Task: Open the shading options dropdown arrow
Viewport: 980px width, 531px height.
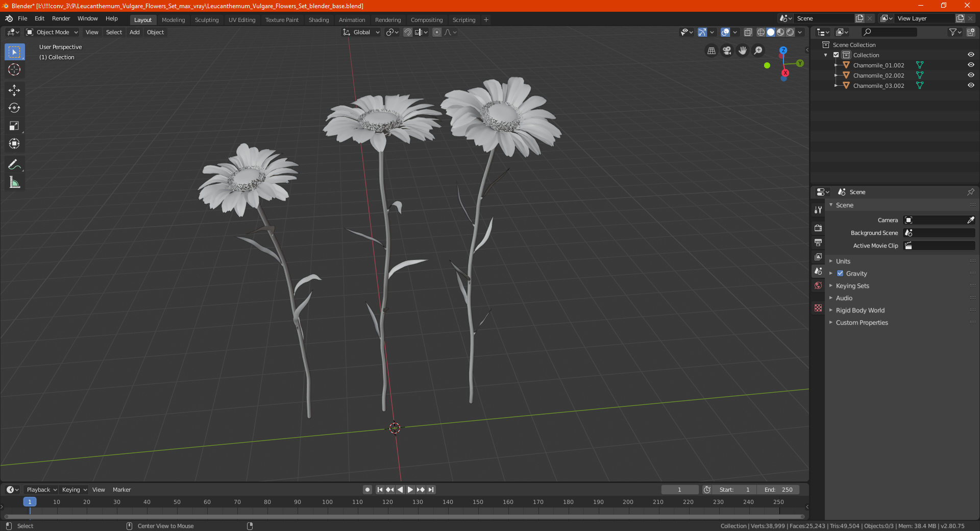Action: (x=800, y=32)
